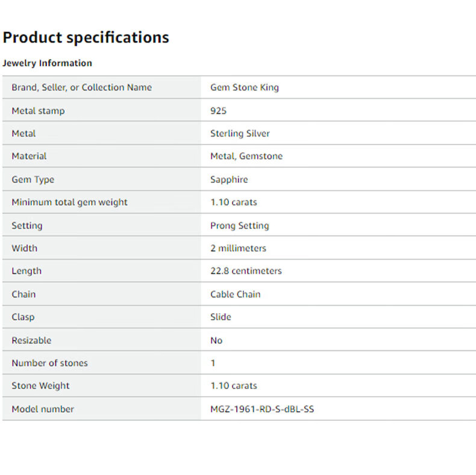
Task: Click the Gem Type row label
Action: [x=33, y=179]
